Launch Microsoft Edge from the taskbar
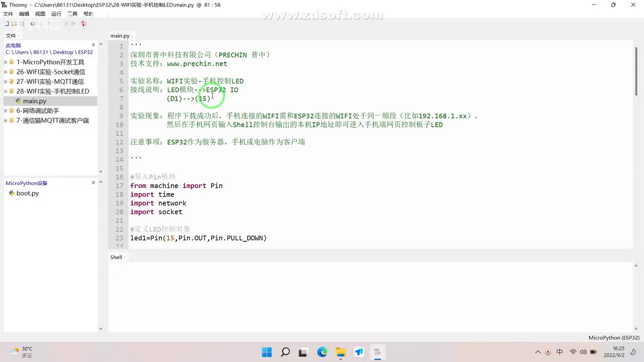The height and width of the screenshot is (362, 644). pos(322,352)
